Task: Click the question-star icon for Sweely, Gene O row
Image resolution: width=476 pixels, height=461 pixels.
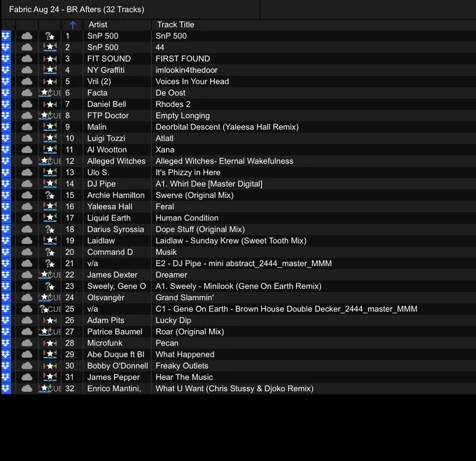Action: click(x=50, y=286)
